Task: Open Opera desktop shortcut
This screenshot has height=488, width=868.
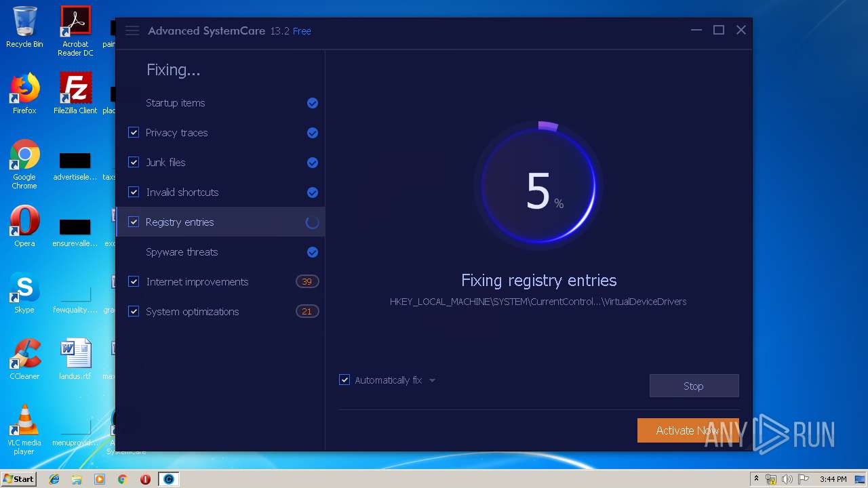Action: coord(24,226)
